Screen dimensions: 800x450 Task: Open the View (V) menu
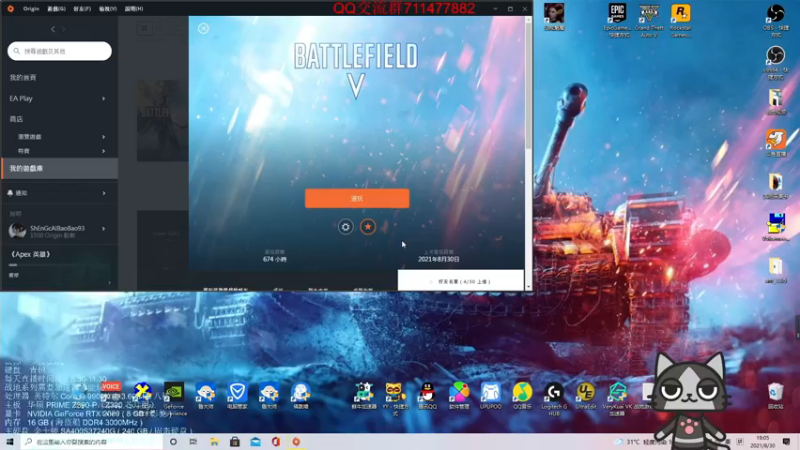[x=108, y=9]
